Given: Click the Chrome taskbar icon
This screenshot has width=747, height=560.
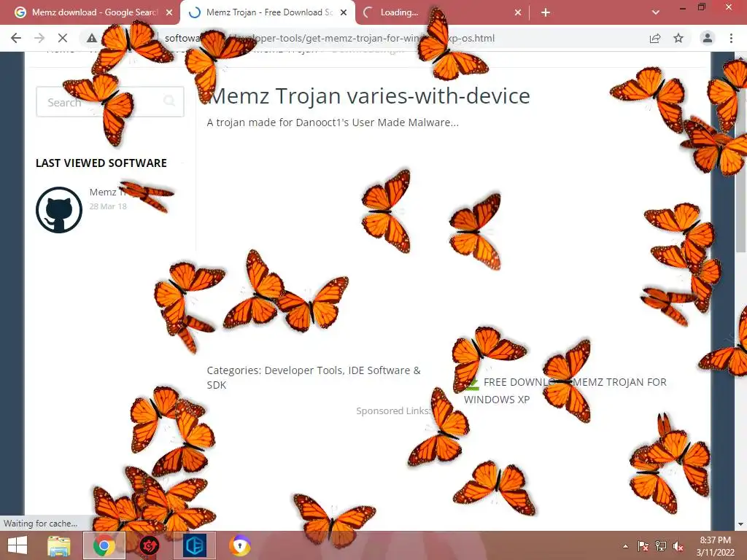Looking at the screenshot, I should click(x=104, y=545).
